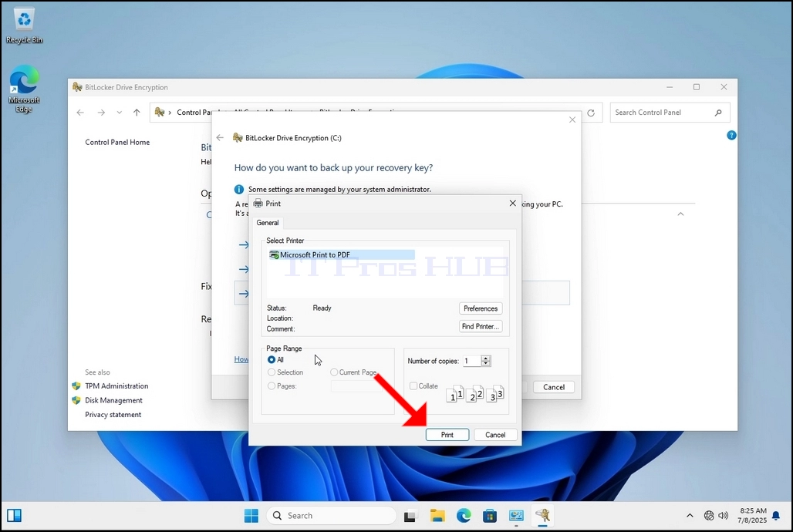
Task: Go up one level in Control Panel
Action: pos(137,113)
